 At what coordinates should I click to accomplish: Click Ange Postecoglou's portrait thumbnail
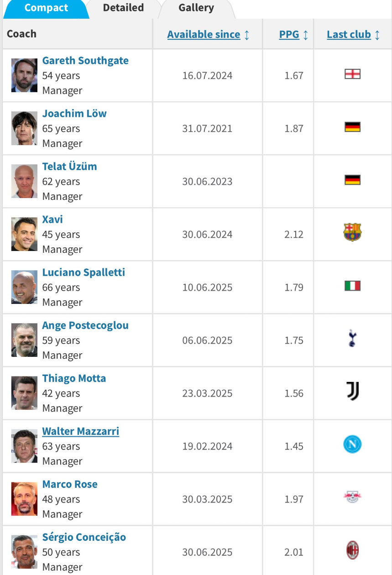[24, 340]
